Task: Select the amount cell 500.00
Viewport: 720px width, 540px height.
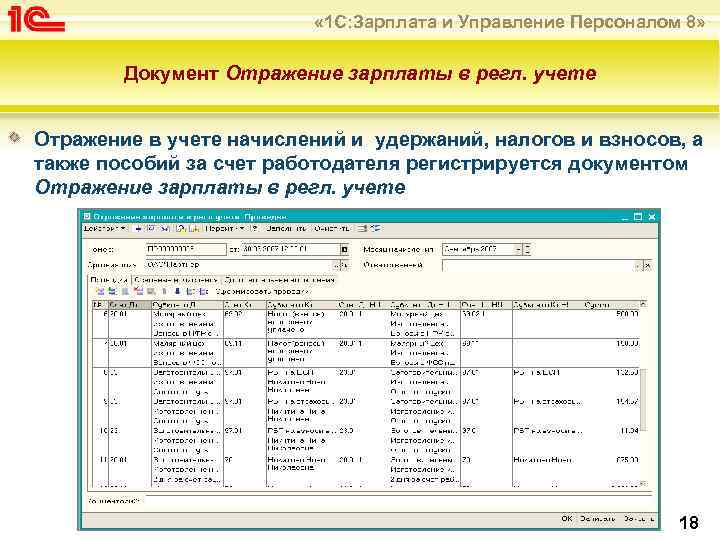Action: (x=627, y=314)
